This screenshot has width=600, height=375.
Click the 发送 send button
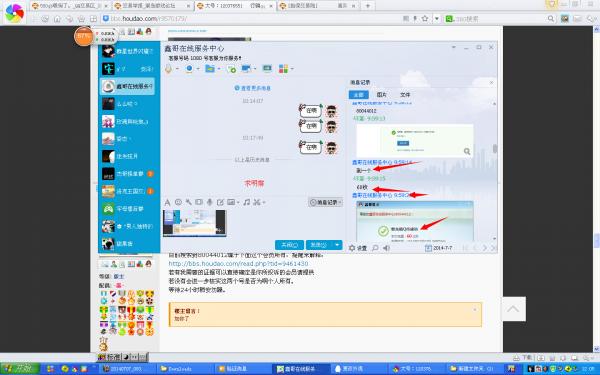tap(319, 245)
